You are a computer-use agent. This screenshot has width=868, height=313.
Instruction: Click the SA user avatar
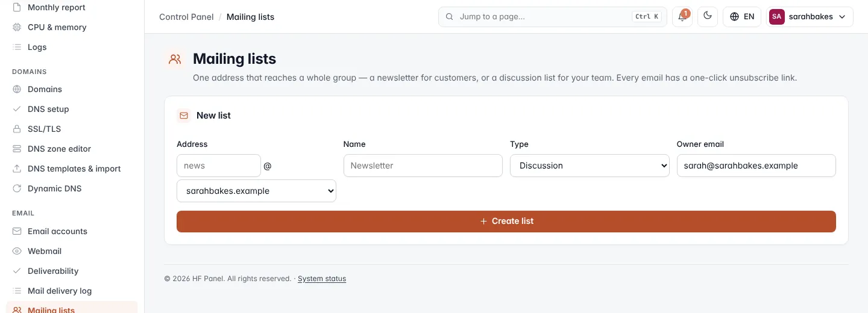[776, 17]
